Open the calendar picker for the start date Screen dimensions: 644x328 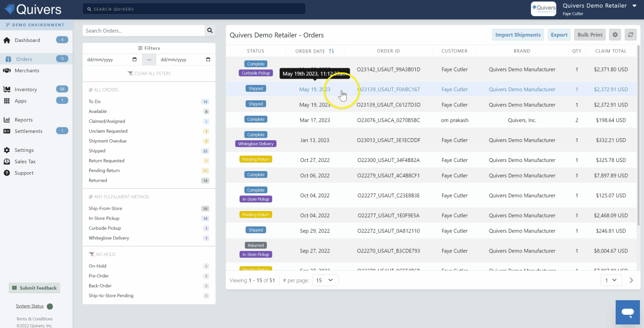pos(134,59)
